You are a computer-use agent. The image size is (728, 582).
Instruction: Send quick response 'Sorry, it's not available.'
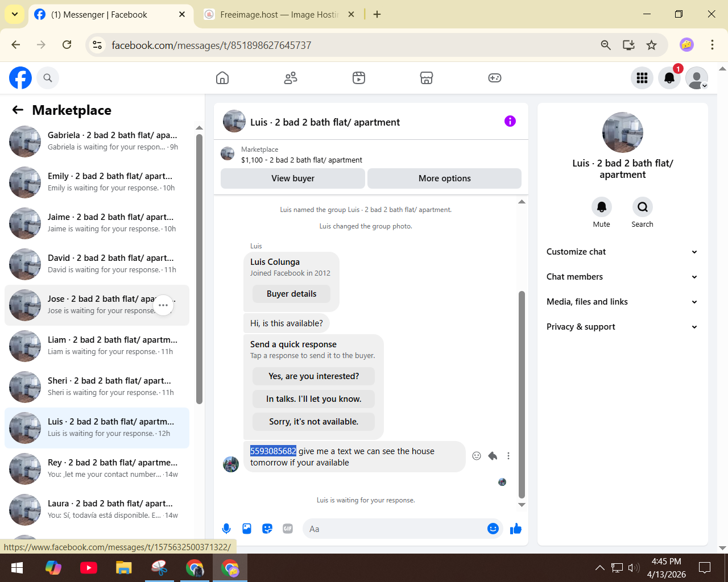[314, 422]
